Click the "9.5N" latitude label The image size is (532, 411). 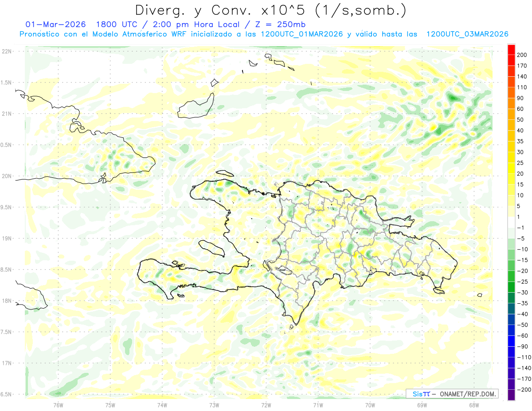(x=6, y=207)
